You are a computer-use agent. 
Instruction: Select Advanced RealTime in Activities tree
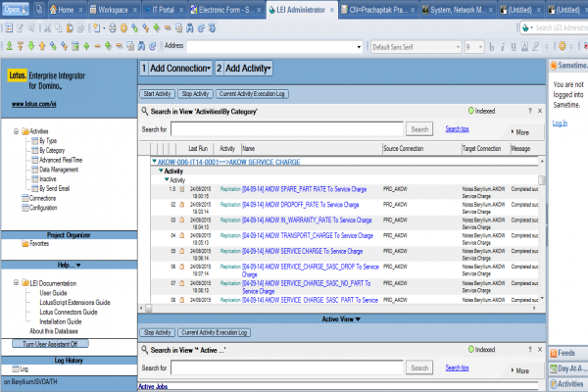[x=61, y=160]
